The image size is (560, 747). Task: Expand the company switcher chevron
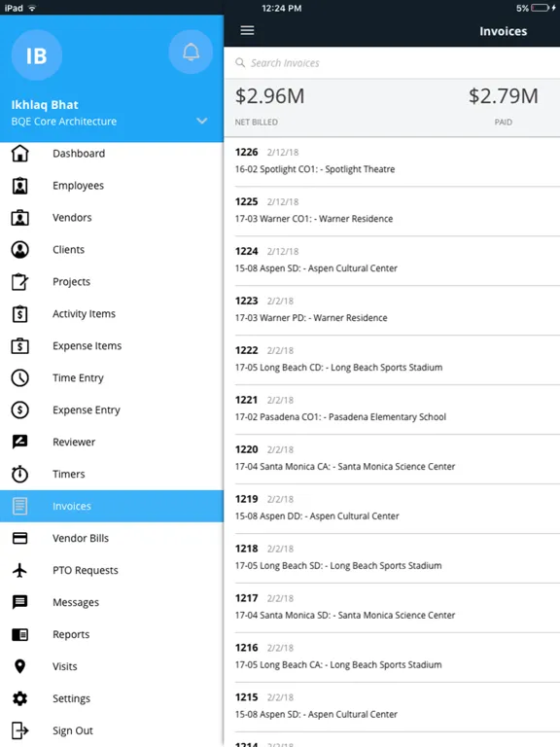click(x=202, y=121)
